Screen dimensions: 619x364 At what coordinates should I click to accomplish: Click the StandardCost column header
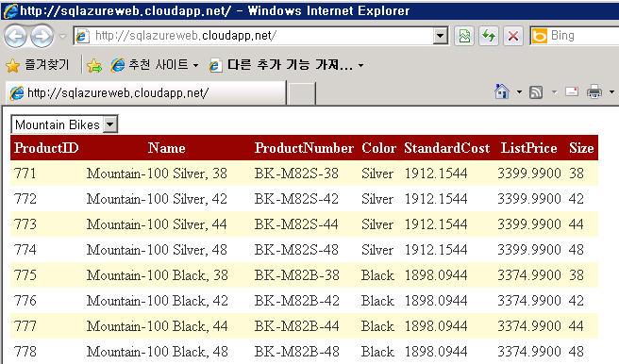[447, 148]
